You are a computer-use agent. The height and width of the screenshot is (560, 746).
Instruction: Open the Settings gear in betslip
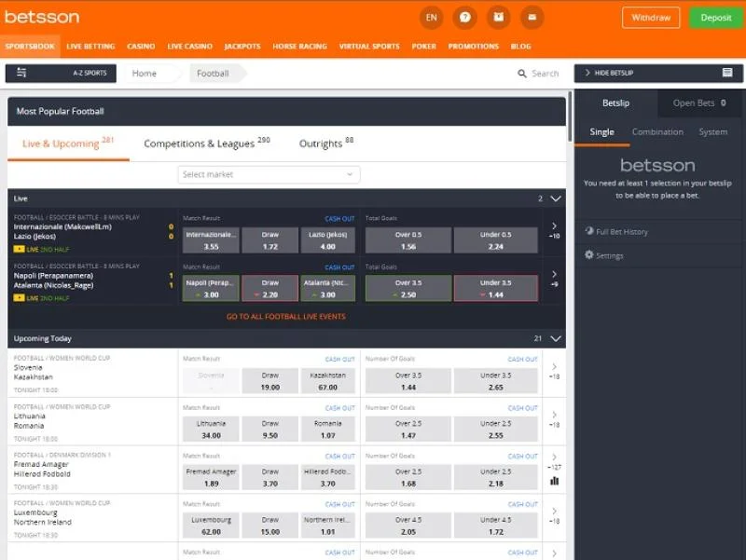[x=588, y=255]
